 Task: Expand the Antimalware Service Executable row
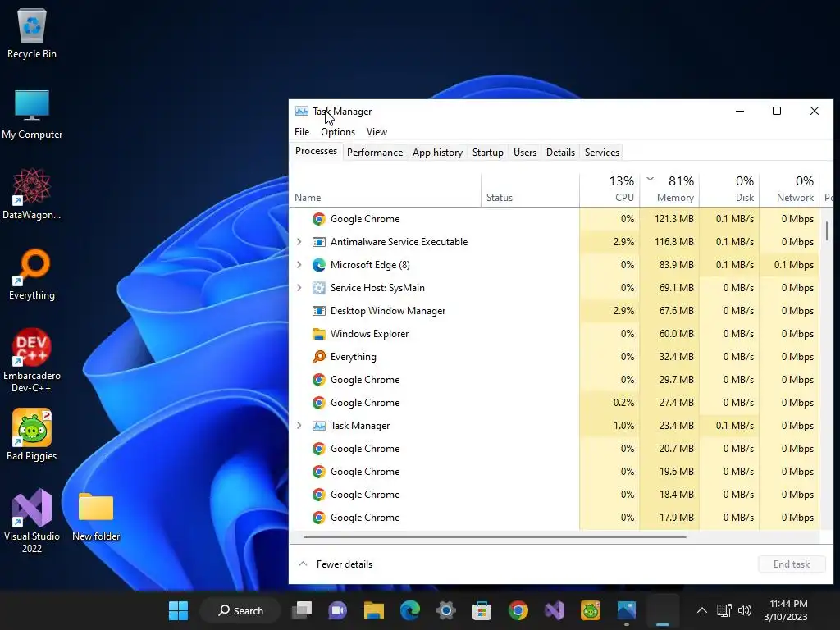(299, 242)
